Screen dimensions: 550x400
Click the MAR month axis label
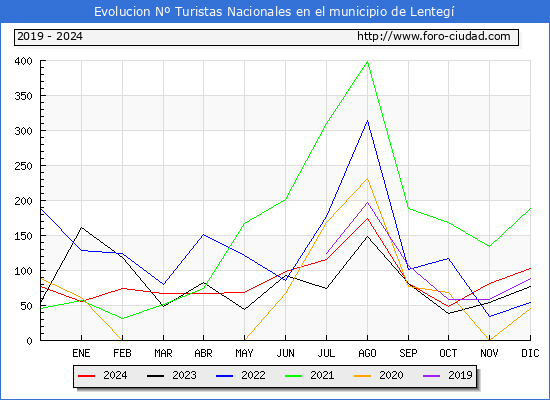point(163,353)
